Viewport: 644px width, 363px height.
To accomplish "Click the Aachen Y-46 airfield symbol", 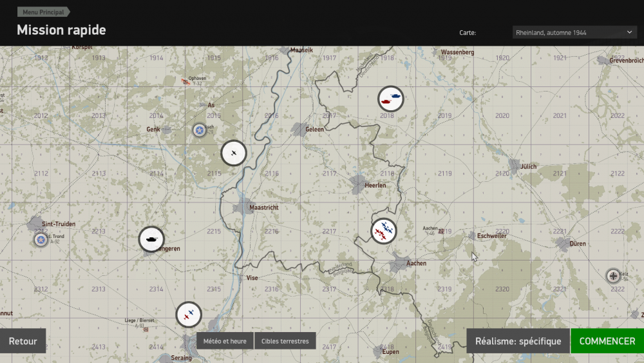I will pyautogui.click(x=440, y=231).
